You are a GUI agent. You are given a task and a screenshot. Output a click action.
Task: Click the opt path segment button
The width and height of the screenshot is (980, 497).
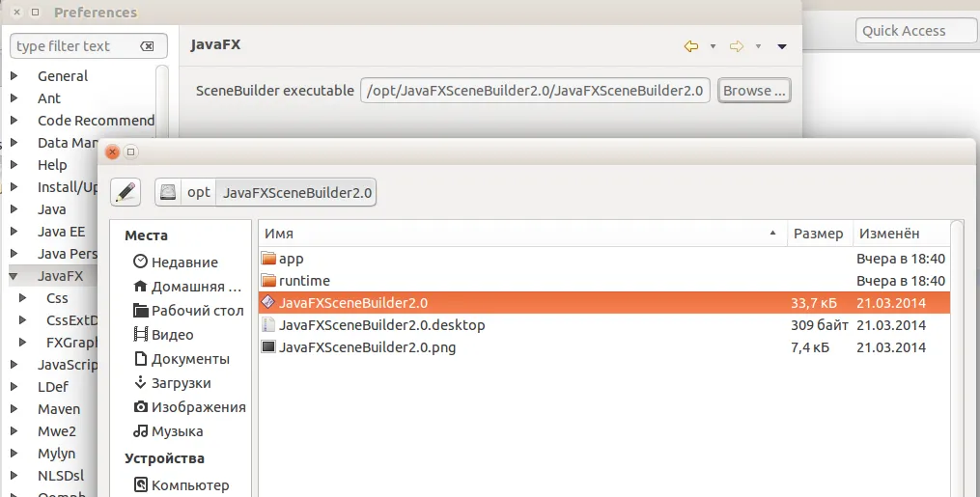point(198,192)
